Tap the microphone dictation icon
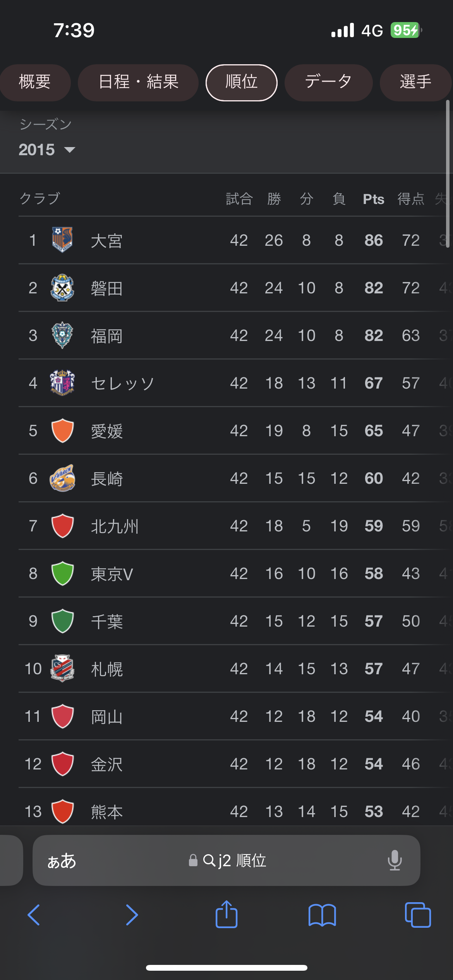The height and width of the screenshot is (980, 453). pyautogui.click(x=395, y=860)
